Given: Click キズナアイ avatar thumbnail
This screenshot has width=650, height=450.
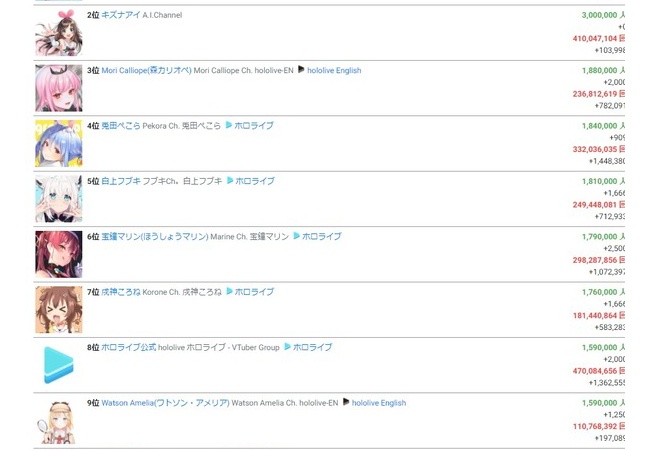Looking at the screenshot, I should tap(59, 33).
